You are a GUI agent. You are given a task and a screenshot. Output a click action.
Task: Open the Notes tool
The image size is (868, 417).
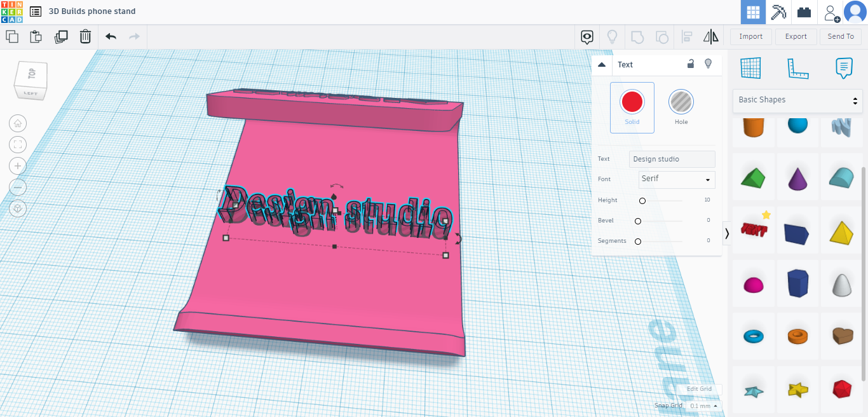tap(844, 68)
